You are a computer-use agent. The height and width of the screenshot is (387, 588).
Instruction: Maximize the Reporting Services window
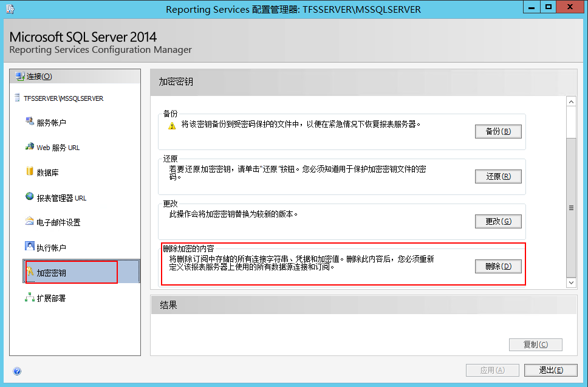pos(549,7)
